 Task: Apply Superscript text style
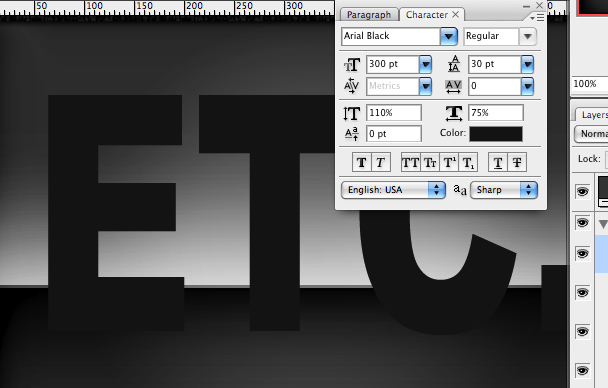(449, 162)
